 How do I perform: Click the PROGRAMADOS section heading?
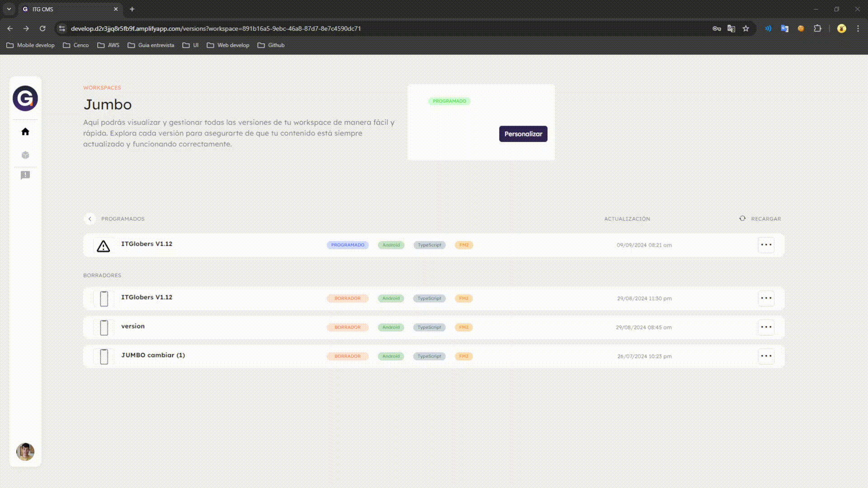(123, 219)
